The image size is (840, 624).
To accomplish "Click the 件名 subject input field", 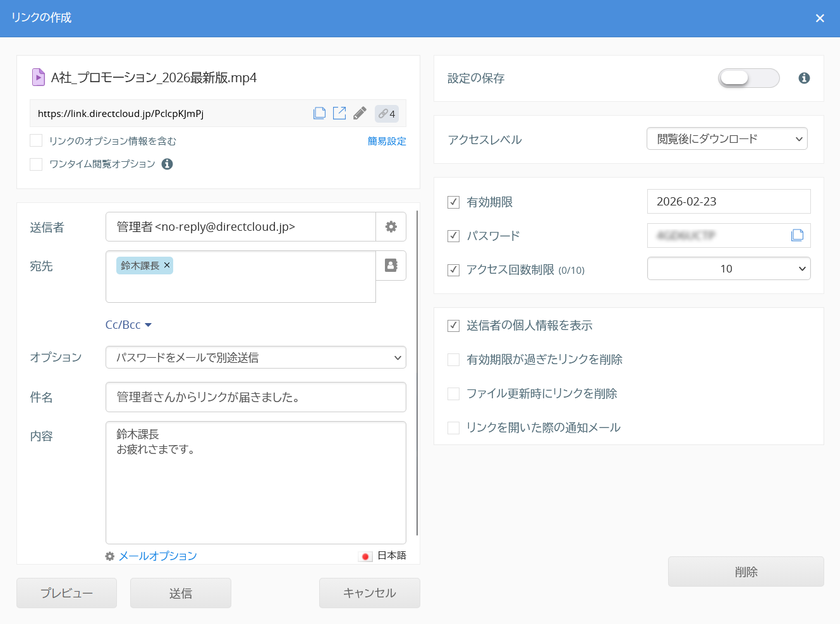I will coord(255,397).
